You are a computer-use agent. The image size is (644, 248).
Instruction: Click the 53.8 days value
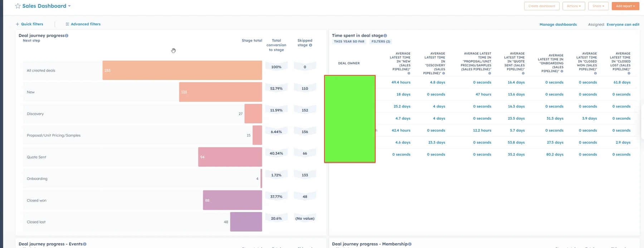[x=516, y=142]
